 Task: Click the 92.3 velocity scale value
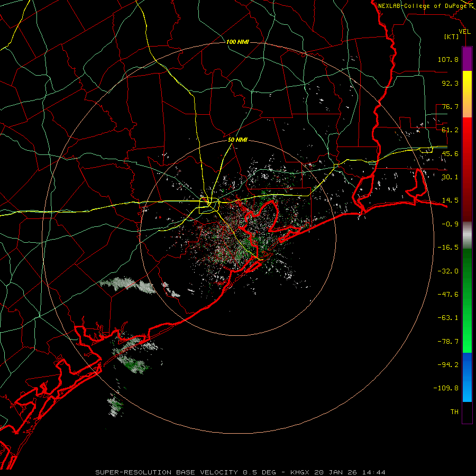tap(450, 83)
